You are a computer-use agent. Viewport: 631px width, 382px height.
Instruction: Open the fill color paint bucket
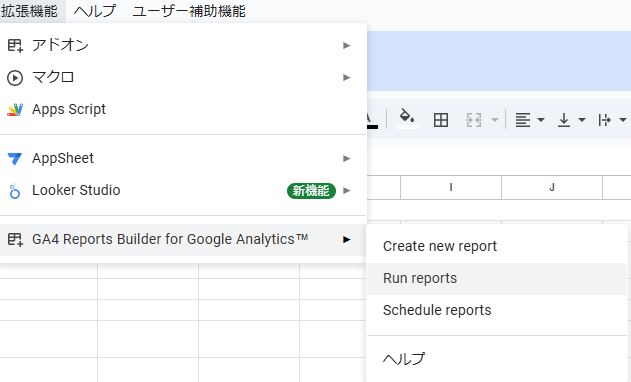407,119
